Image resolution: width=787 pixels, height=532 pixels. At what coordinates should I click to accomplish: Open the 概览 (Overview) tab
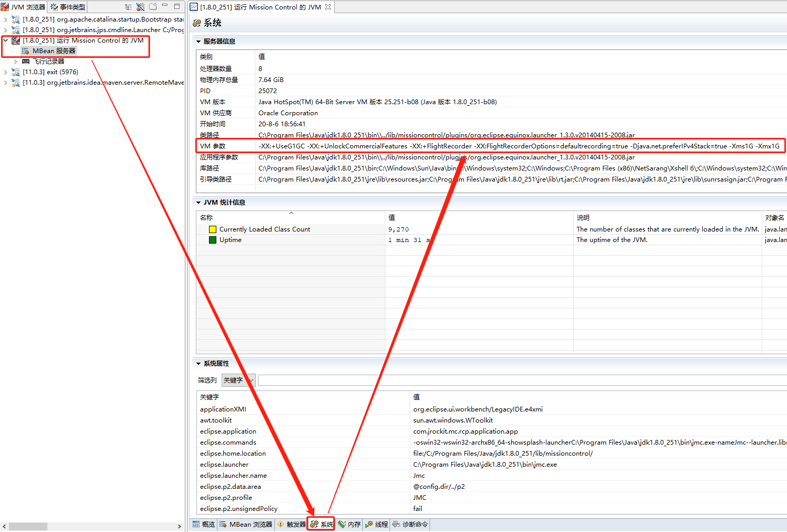pos(203,524)
